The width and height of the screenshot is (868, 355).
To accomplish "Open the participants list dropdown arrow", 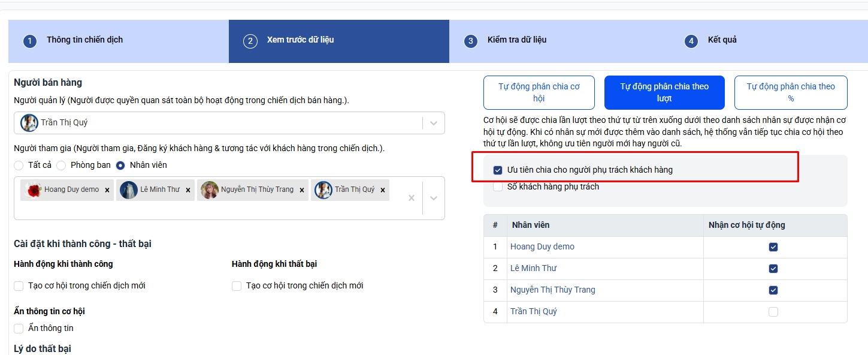I will (x=434, y=198).
